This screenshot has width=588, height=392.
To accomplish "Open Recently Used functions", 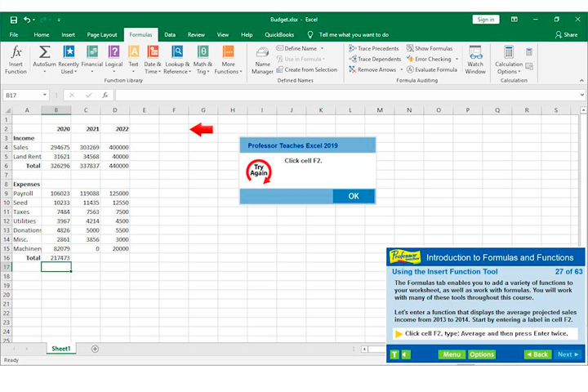I will click(x=69, y=60).
